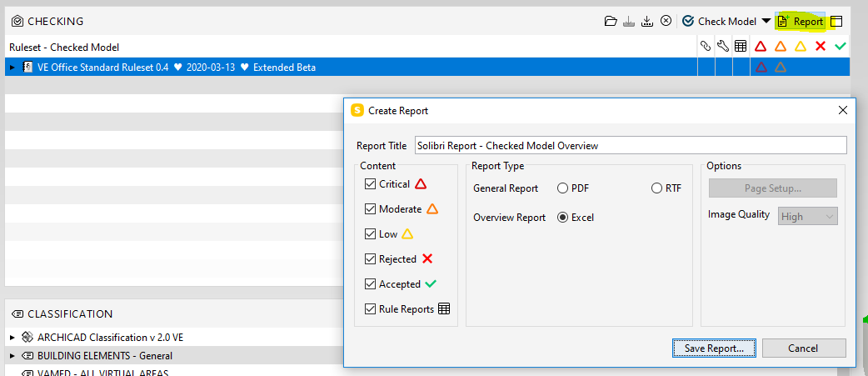Select the Excel overview report radio button
This screenshot has width=868, height=376.
pos(563,218)
